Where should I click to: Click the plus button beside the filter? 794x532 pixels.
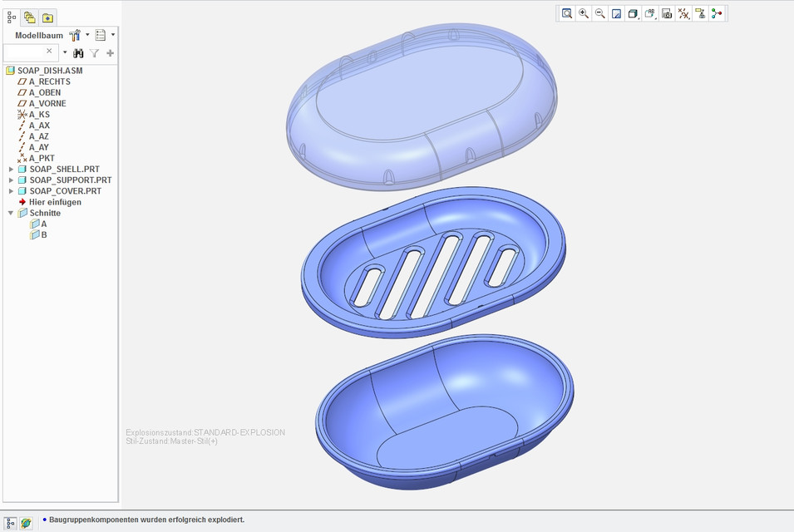(x=110, y=52)
